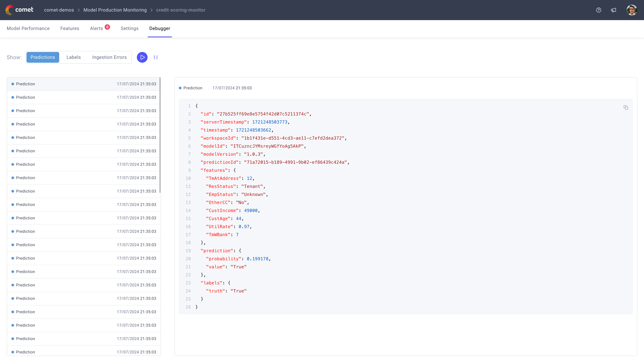Click the announcements megaphone icon
Viewport: 644px width, 362px height.
[x=614, y=10]
